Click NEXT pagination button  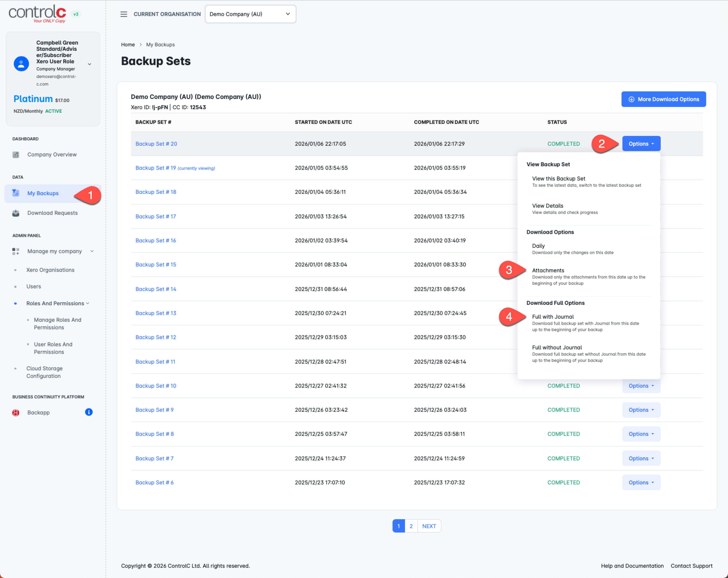429,526
